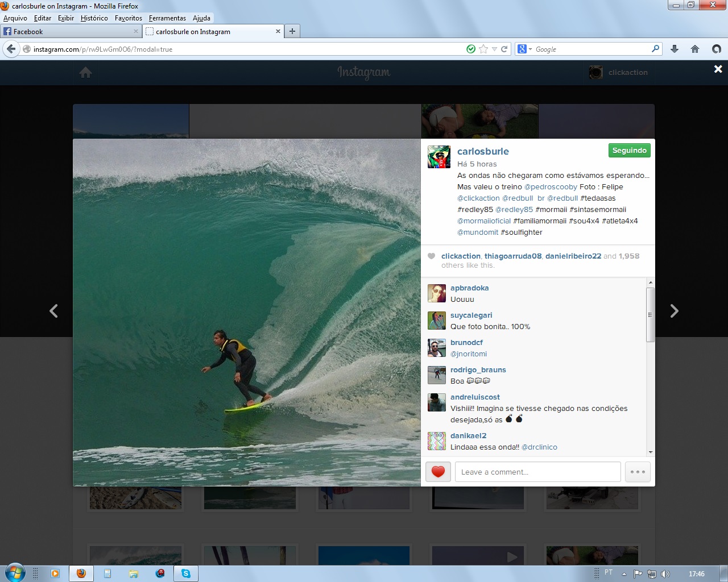Image resolution: width=728 pixels, height=582 pixels.
Task: Open the three-dots more options button
Action: click(638, 472)
